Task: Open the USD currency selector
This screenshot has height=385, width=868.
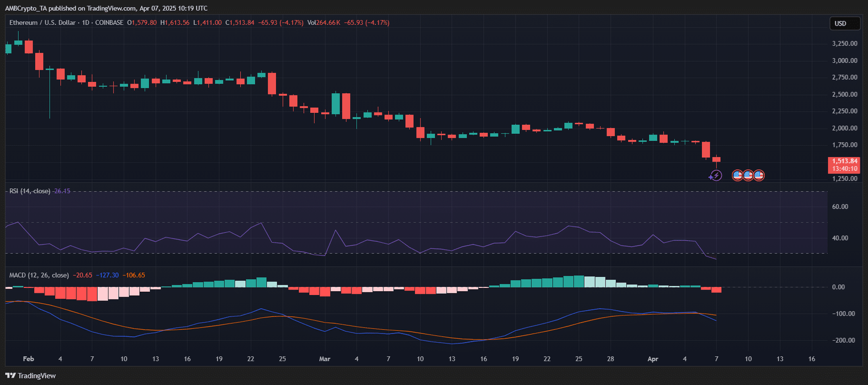Action: 845,23
